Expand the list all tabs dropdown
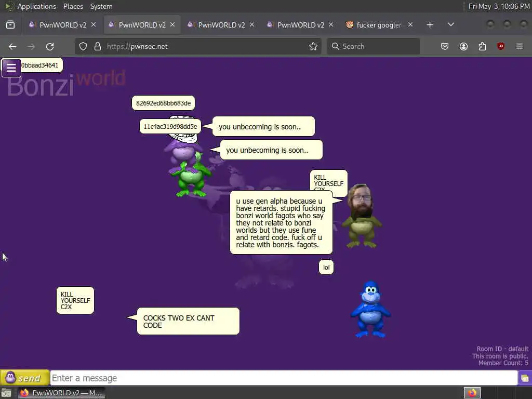This screenshot has width=532, height=399. (451, 25)
